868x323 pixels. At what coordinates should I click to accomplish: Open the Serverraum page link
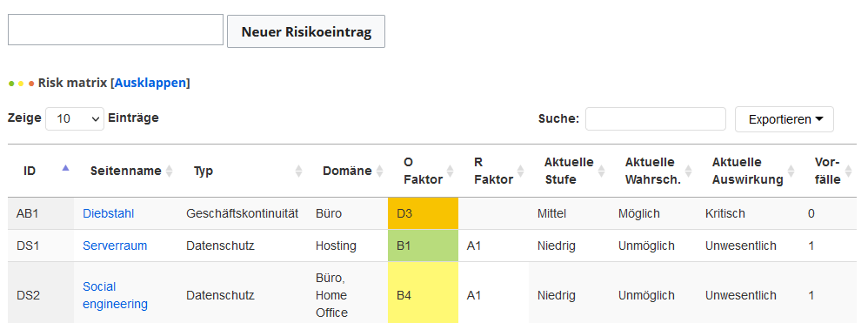(115, 246)
